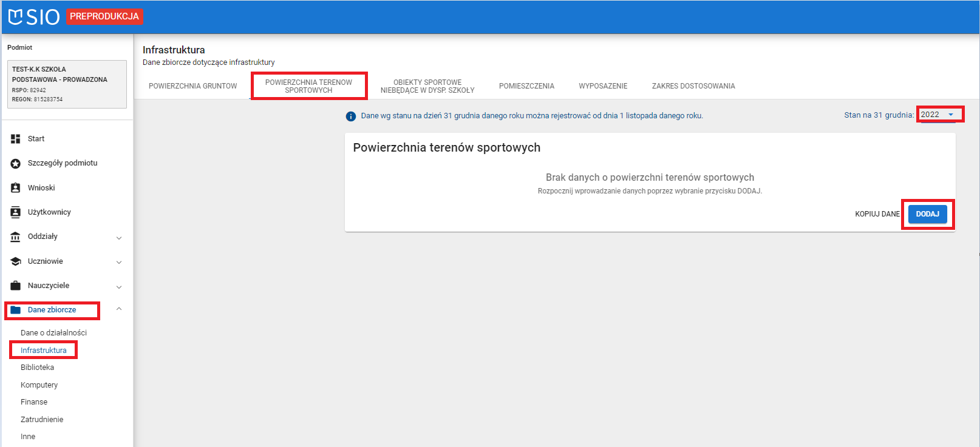Screen dimensions: 980x447
Task: Click the Oddziały building icon
Action: coord(16,237)
